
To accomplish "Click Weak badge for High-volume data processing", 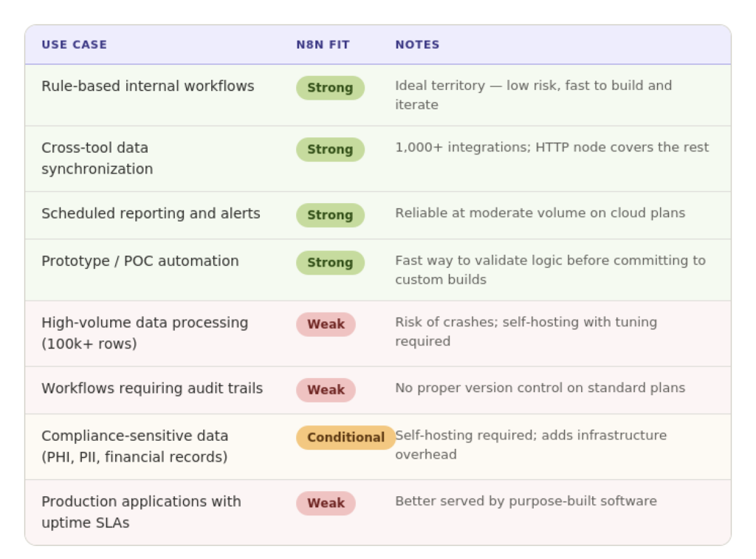I will coord(326,325).
